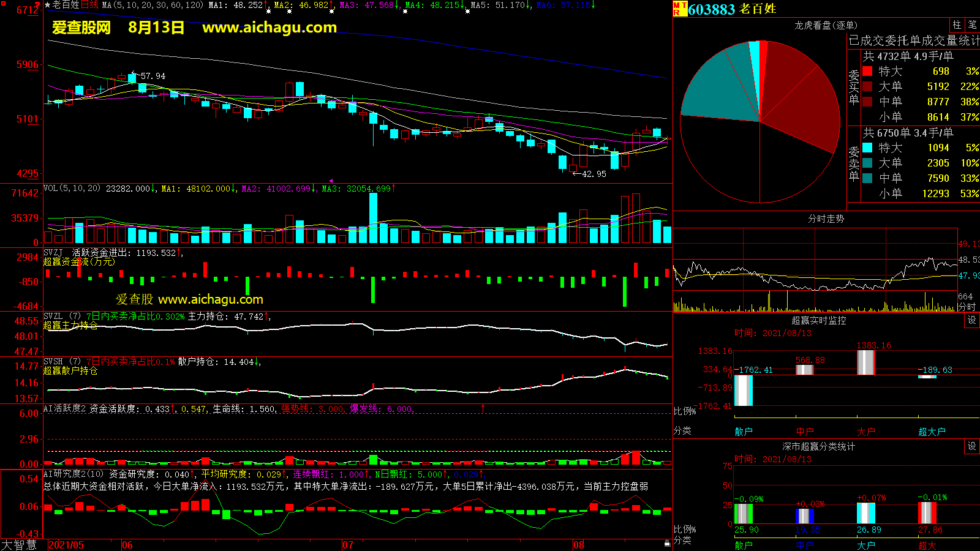Screen dimensions: 980x551
Task: Open 设 settings in 超赢实时监控 panel
Action: 971,320
